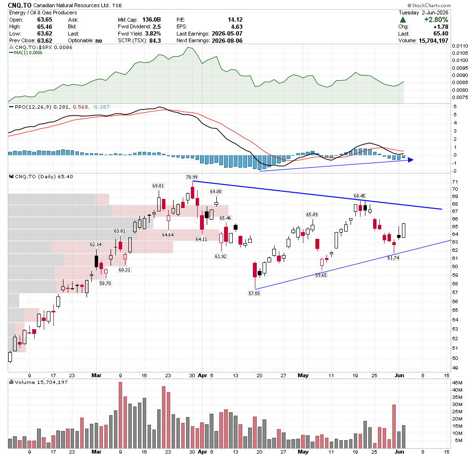Select the P/E value 14.12
Screen dimensions: 476x456
[x=235, y=20]
